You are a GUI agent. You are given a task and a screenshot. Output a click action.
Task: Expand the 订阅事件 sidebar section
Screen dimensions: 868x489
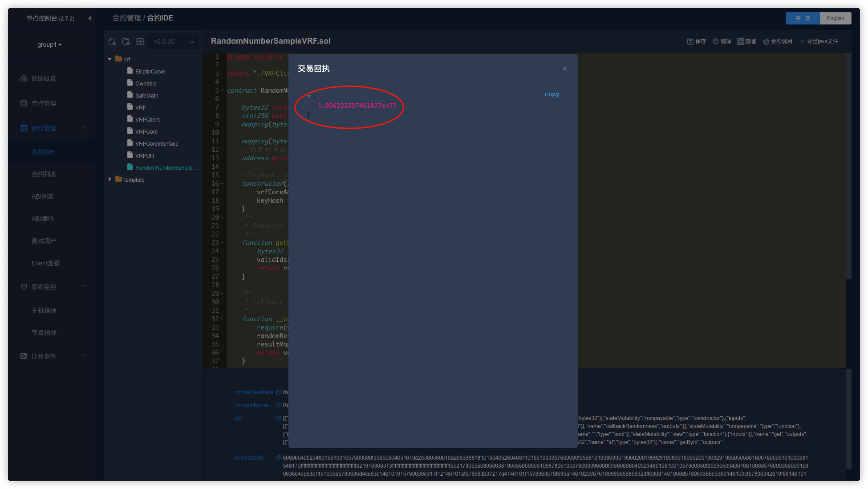tap(83, 356)
